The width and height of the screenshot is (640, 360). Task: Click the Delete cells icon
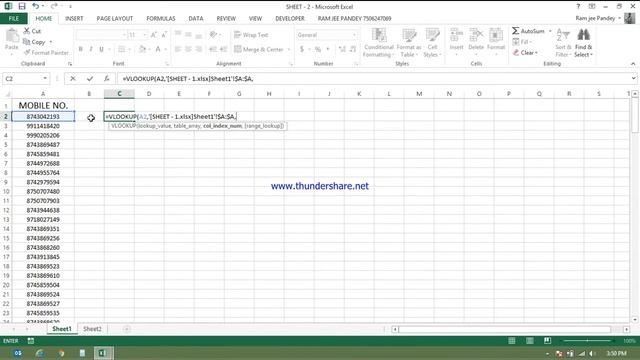pos(476,35)
